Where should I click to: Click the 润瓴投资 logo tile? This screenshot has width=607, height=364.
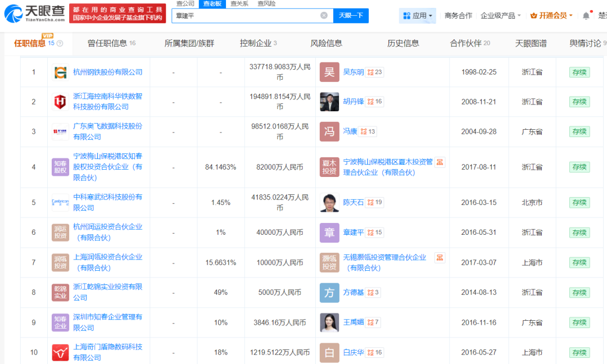60,262
